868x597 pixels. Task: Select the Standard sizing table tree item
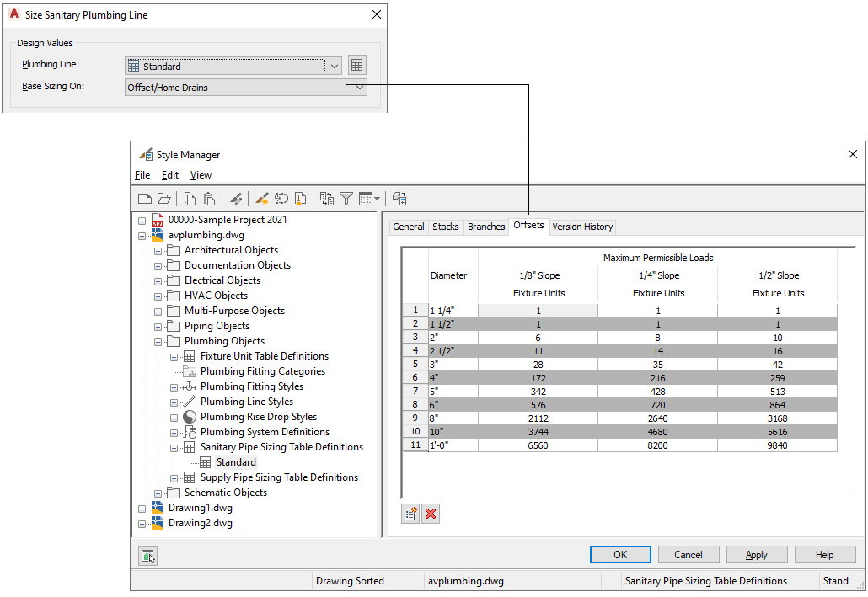click(236, 462)
